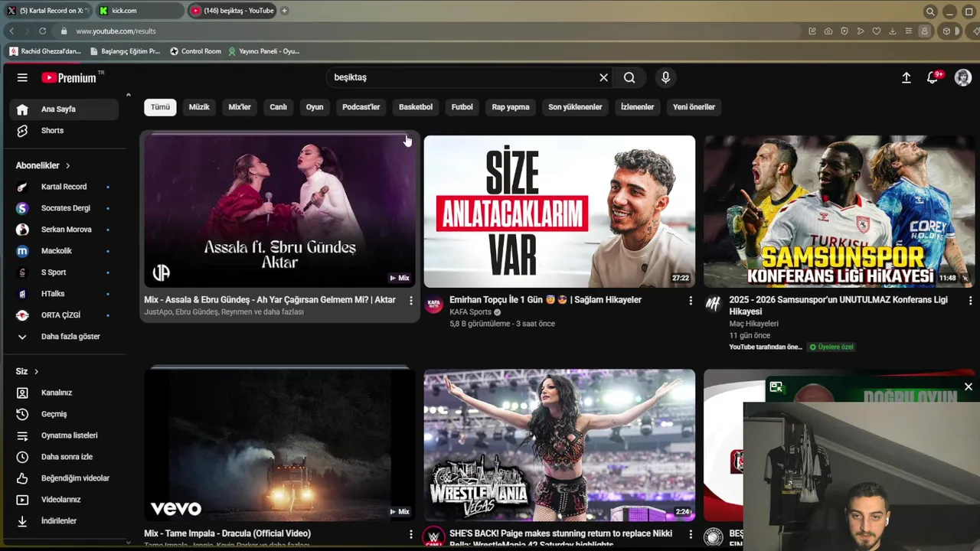Open the Mackolik subscription channel
Viewport: 980px width, 551px height.
click(x=64, y=251)
